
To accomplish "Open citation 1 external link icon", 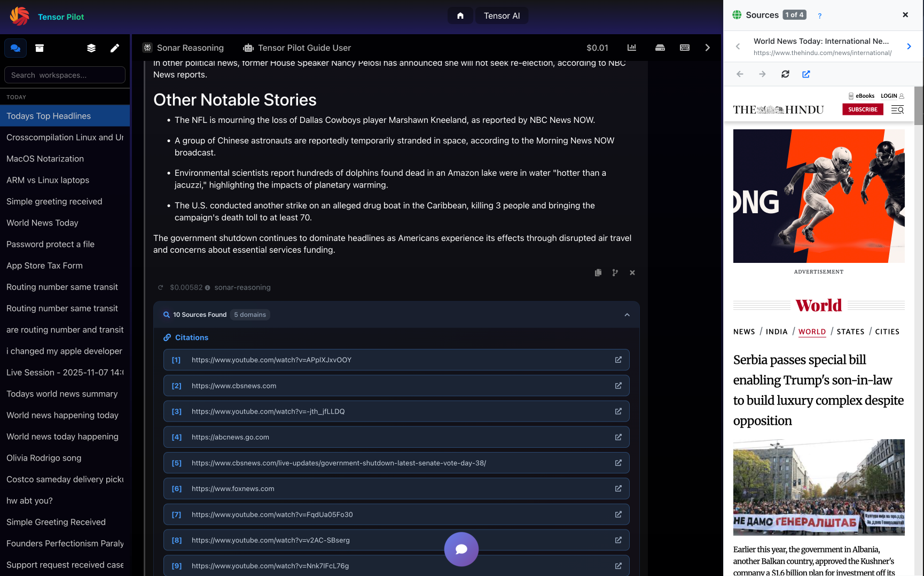I will [x=618, y=360].
